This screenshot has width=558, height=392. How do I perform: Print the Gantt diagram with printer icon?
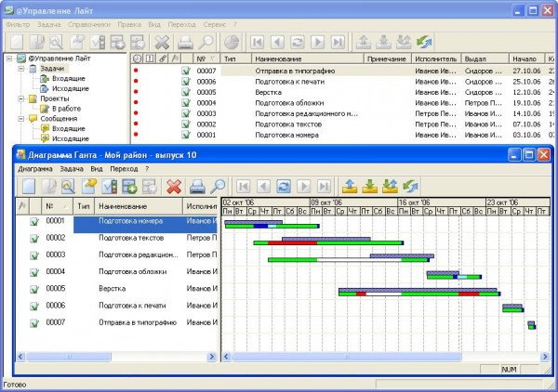tap(197, 186)
